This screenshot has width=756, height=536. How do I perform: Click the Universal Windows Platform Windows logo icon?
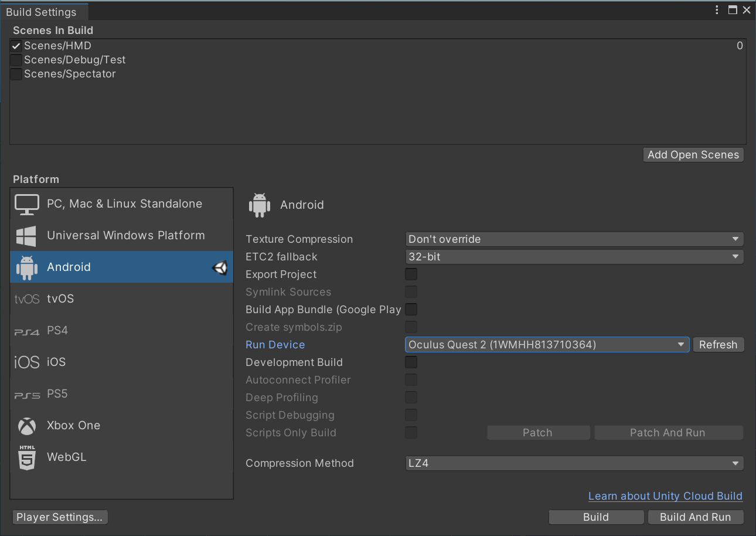(26, 236)
